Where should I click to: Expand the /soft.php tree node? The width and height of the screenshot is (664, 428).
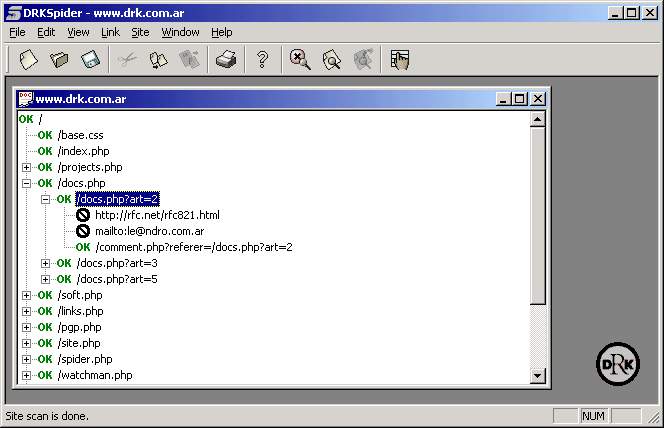point(26,295)
